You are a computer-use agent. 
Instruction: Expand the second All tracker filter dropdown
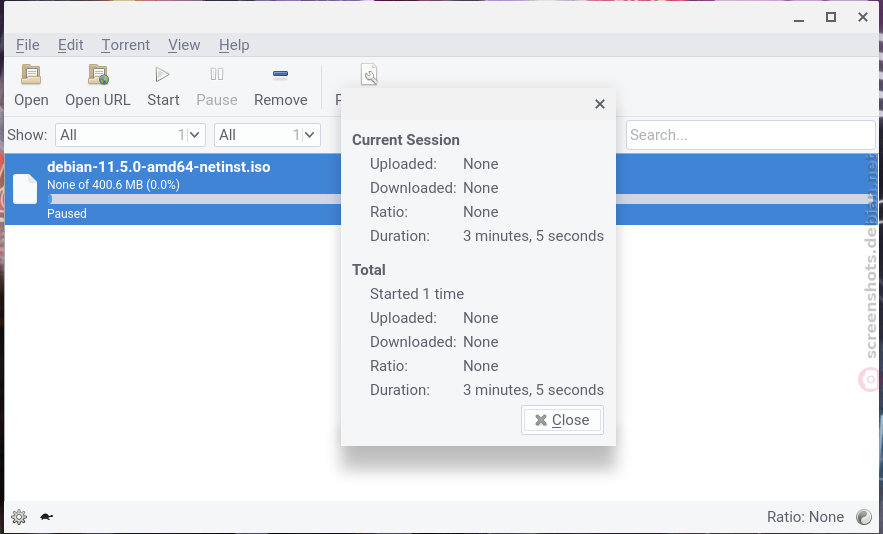[267, 135]
